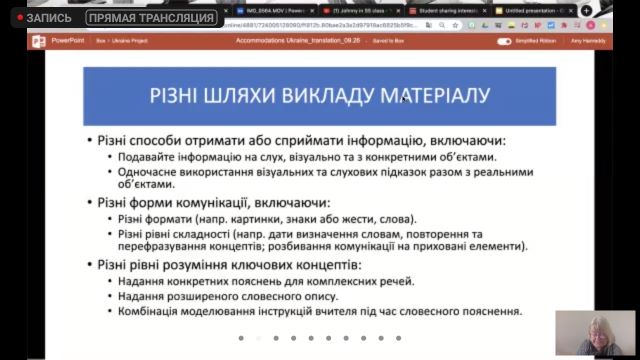Click line 'Надання розширеного словесного опису'

(228, 296)
